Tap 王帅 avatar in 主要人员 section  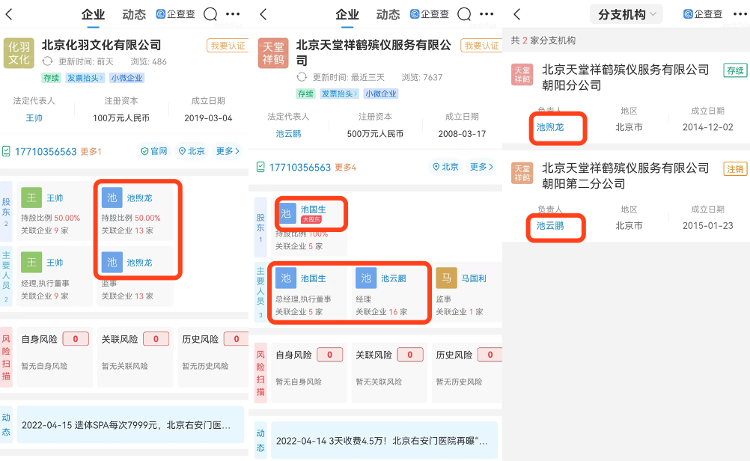[31, 262]
